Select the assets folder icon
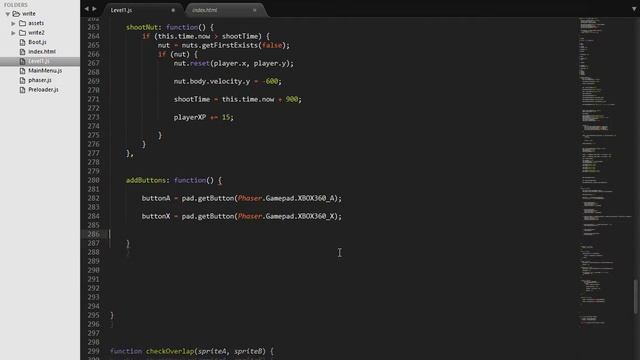640x360 pixels. coord(23,23)
